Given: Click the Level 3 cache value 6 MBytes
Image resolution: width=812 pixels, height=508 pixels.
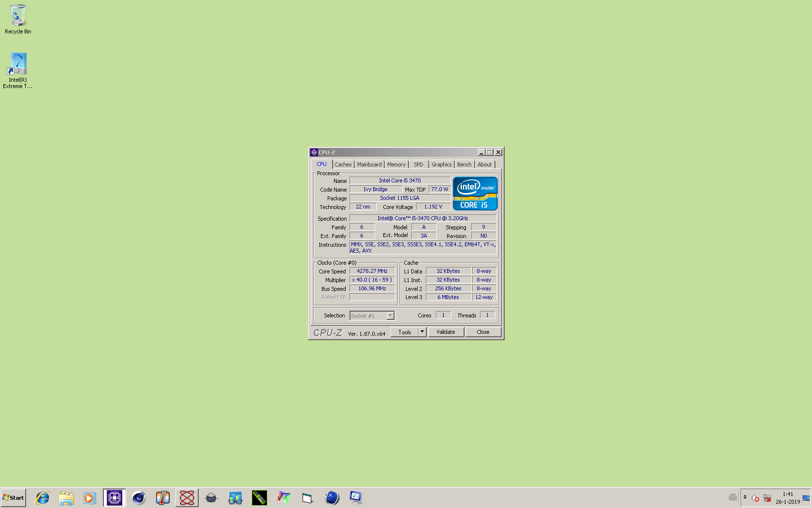Looking at the screenshot, I should (448, 297).
